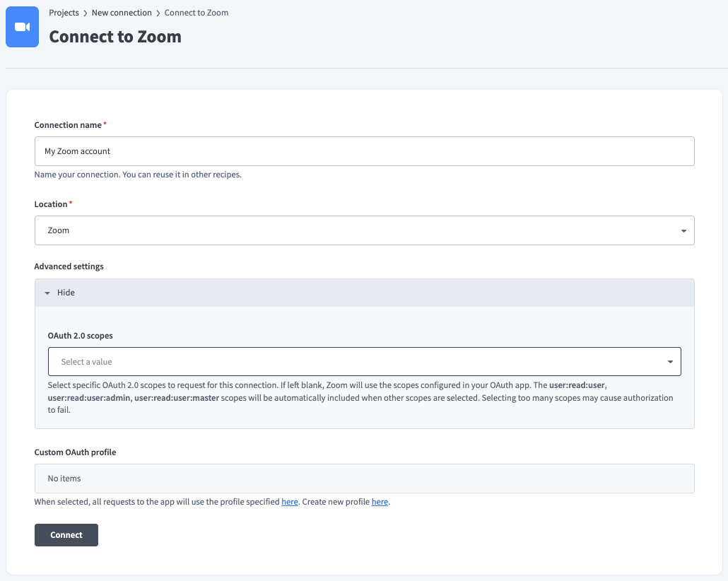Click chevron after the New connection breadcrumb
The width and height of the screenshot is (728, 581).
click(x=158, y=13)
